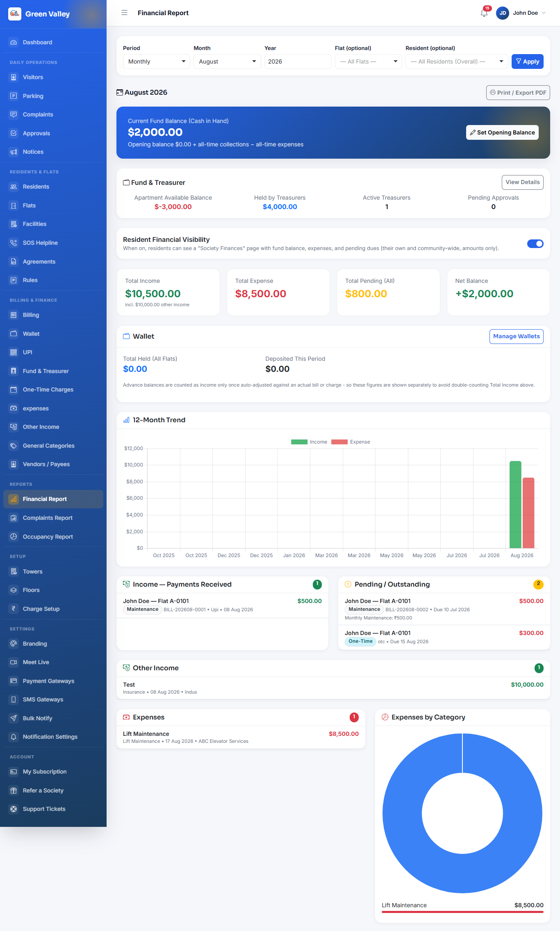560x931 pixels.
Task: Click the Apply filter button
Action: tap(527, 61)
